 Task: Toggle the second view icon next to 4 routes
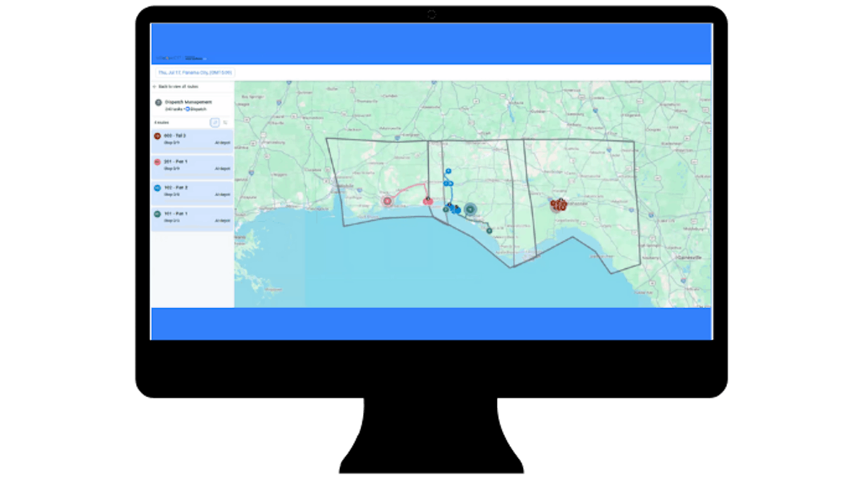click(225, 122)
